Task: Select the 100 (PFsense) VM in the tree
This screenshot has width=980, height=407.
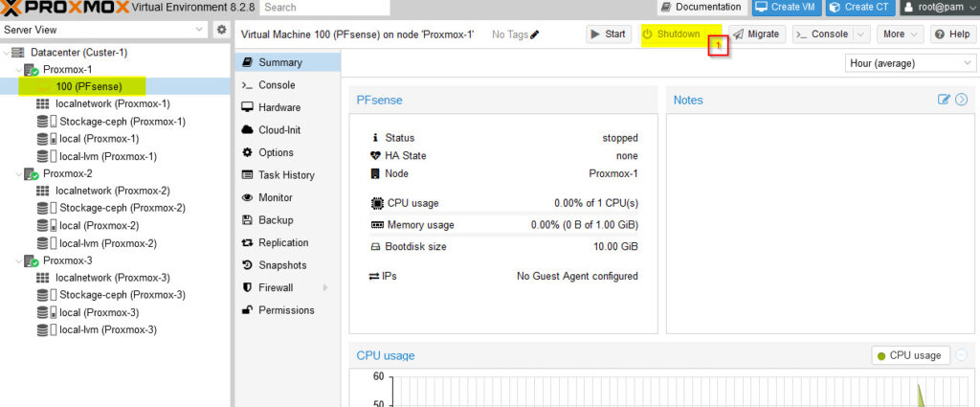Action: point(115,86)
